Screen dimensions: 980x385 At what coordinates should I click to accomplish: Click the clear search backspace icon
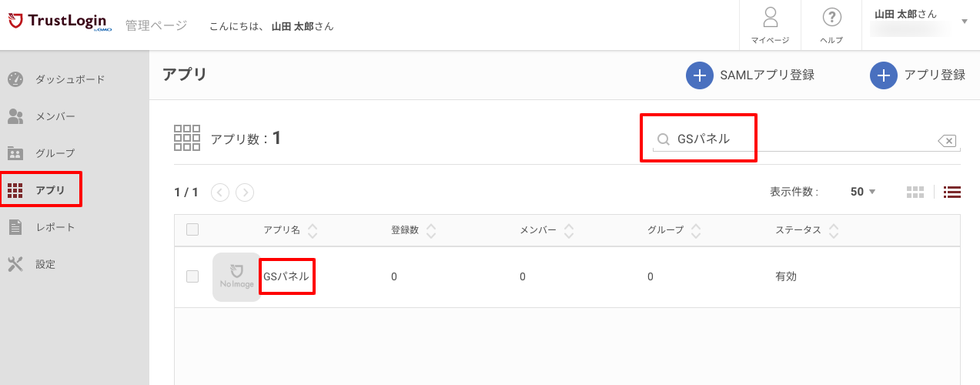pyautogui.click(x=948, y=140)
